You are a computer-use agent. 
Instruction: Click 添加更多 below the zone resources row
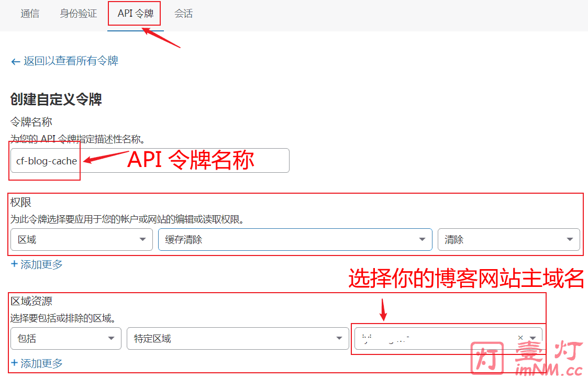click(x=41, y=363)
